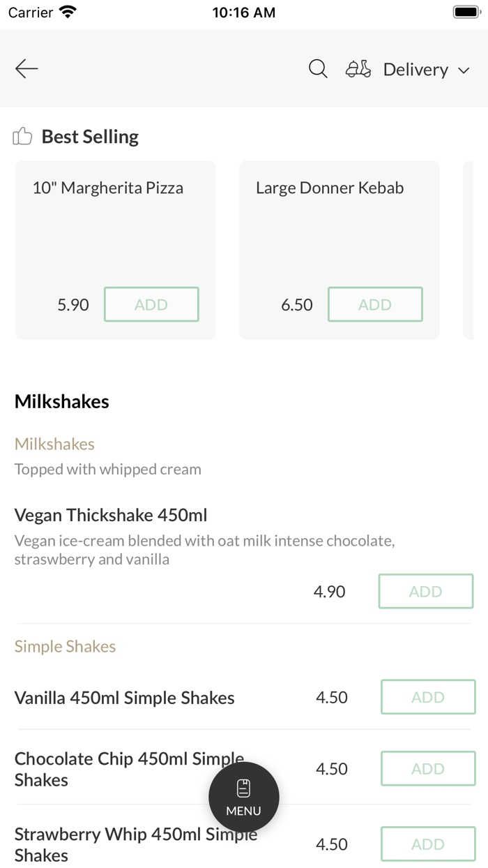Add Chocolate Chip 450ml Simple Shake
The height and width of the screenshot is (868, 488).
coord(428,768)
